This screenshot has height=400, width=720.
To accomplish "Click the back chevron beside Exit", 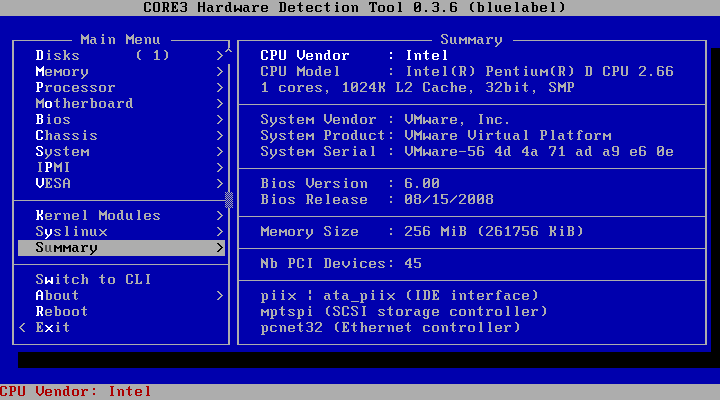I will [22, 328].
